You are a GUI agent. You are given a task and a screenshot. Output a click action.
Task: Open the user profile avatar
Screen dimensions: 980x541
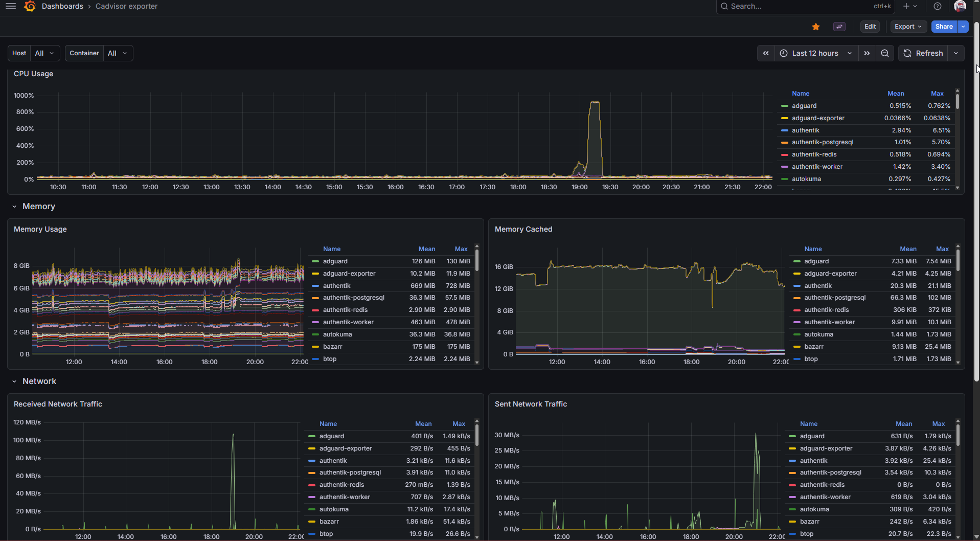pos(960,6)
